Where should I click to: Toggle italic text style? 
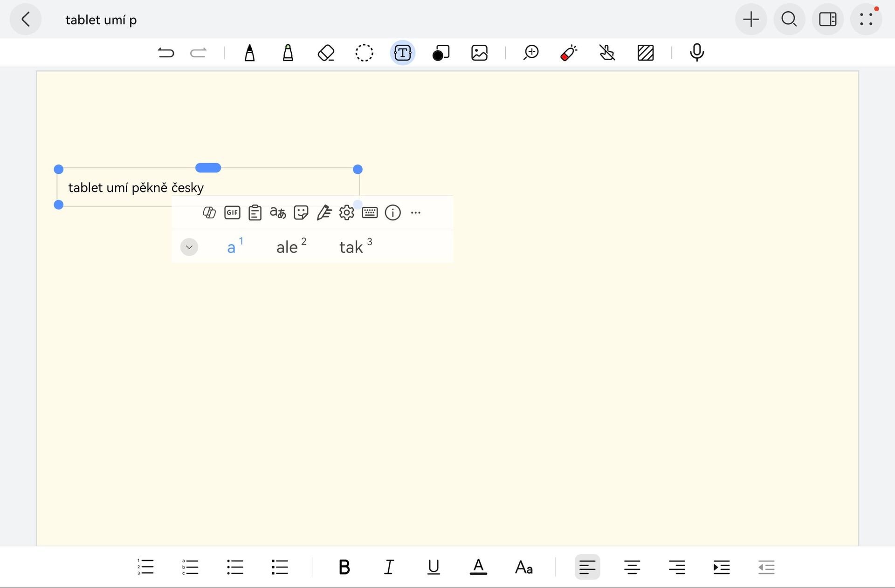[x=389, y=567]
